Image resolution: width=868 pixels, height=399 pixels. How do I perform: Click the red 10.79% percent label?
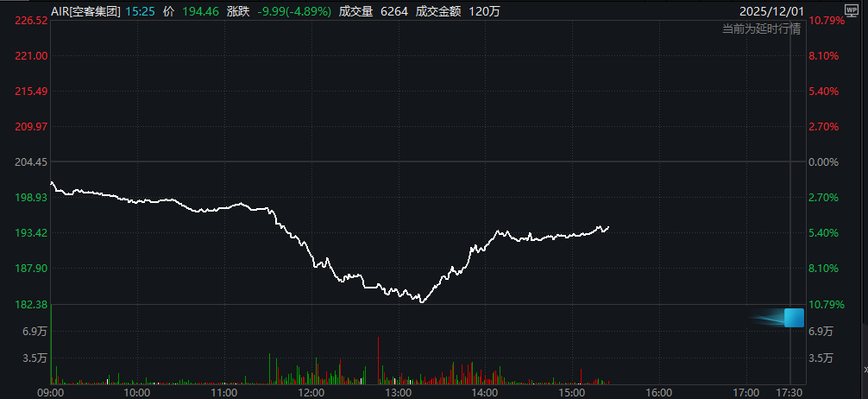827,21
